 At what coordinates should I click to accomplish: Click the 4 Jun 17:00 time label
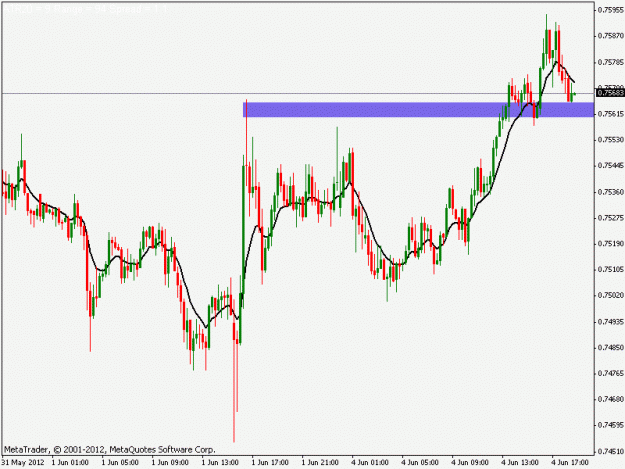coord(570,463)
